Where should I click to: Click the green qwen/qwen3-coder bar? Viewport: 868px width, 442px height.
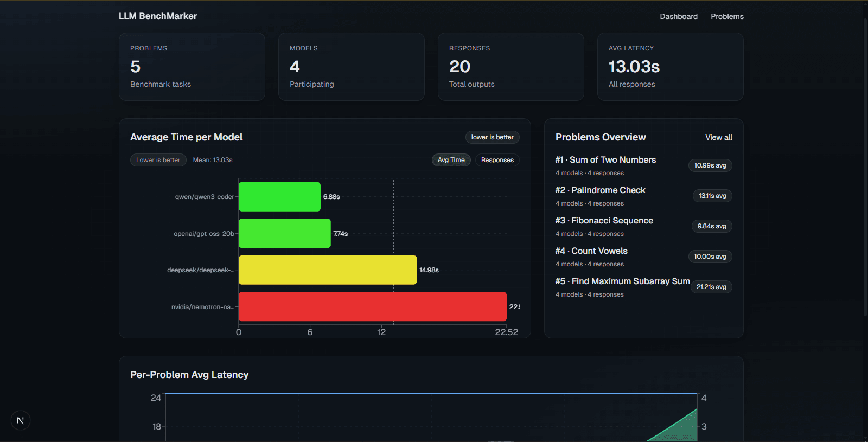(x=279, y=197)
